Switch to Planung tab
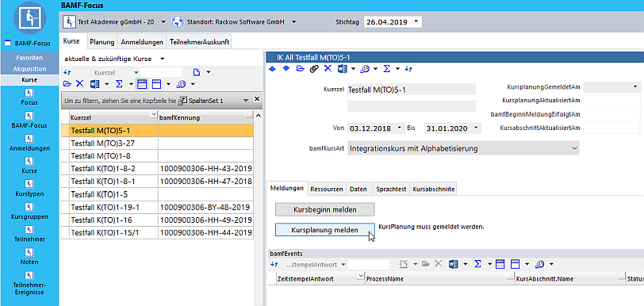 click(x=102, y=42)
